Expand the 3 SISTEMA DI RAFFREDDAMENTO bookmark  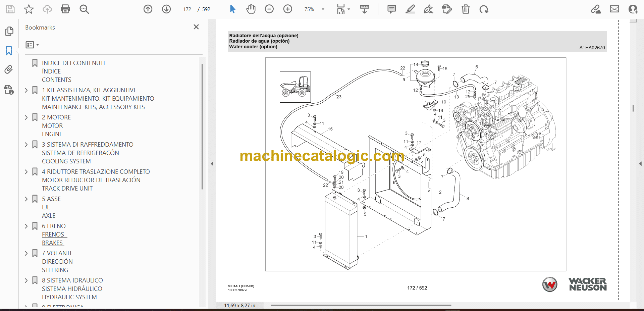[x=26, y=144]
